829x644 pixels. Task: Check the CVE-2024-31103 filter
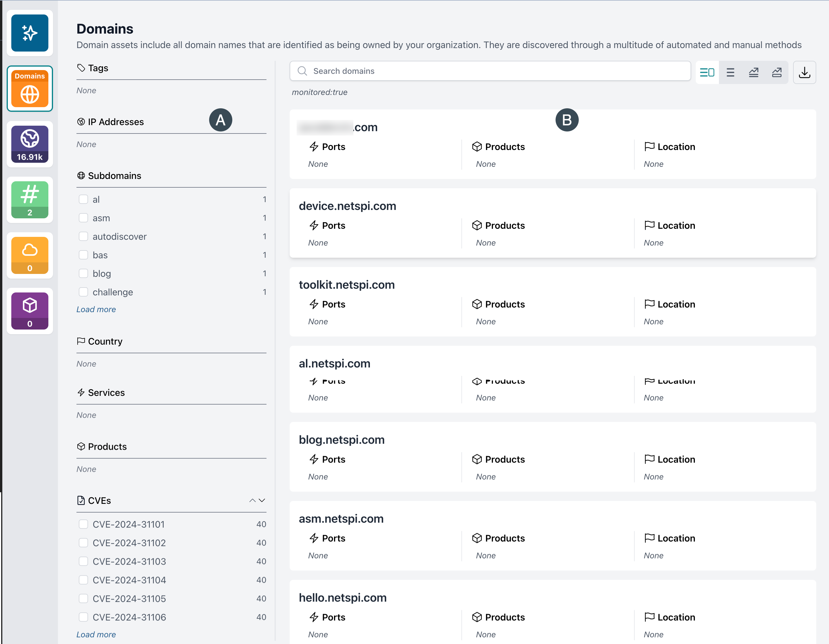click(x=83, y=562)
